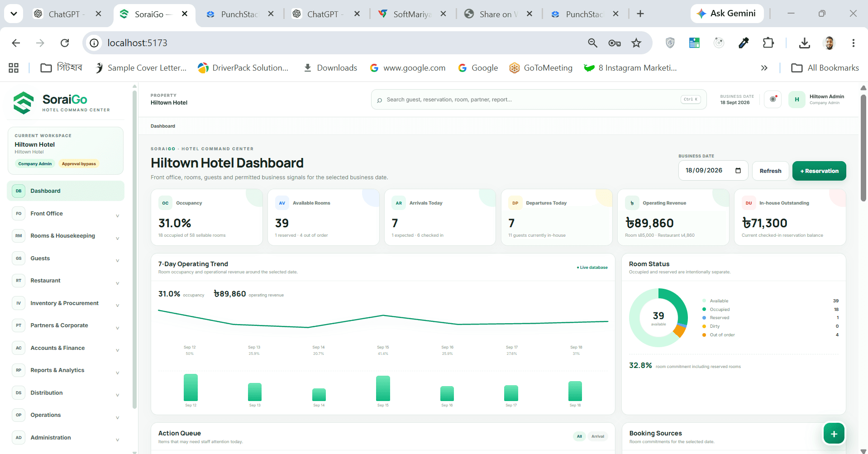Expand the Guests sidebar section
Image resolution: width=868 pixels, height=454 pixels.
(x=66, y=258)
